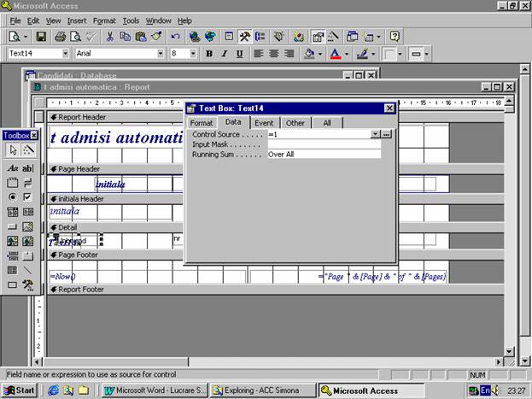Open the Control Source dropdown arrow
The image size is (532, 399).
pyautogui.click(x=375, y=134)
